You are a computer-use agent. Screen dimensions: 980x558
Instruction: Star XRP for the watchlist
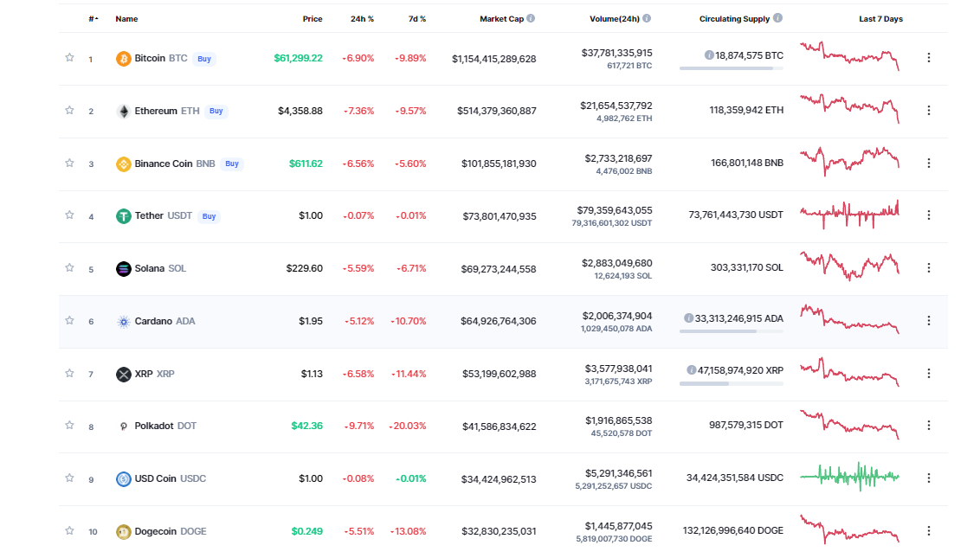coord(69,373)
